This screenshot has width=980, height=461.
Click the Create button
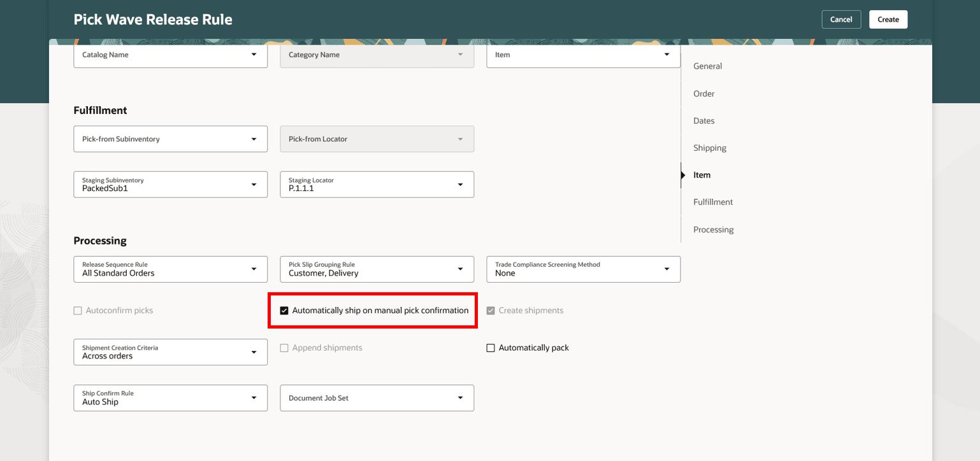tap(888, 19)
